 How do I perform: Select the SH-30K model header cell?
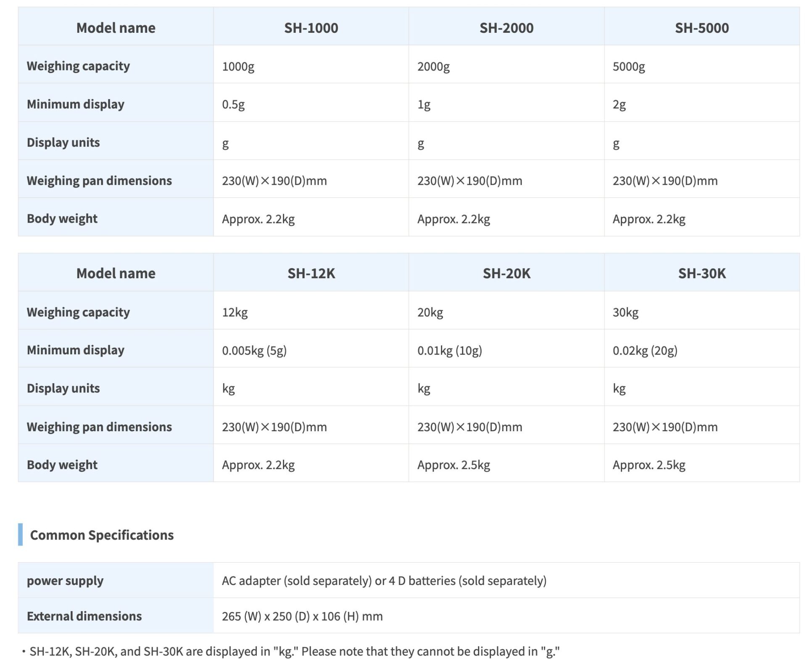pos(702,273)
